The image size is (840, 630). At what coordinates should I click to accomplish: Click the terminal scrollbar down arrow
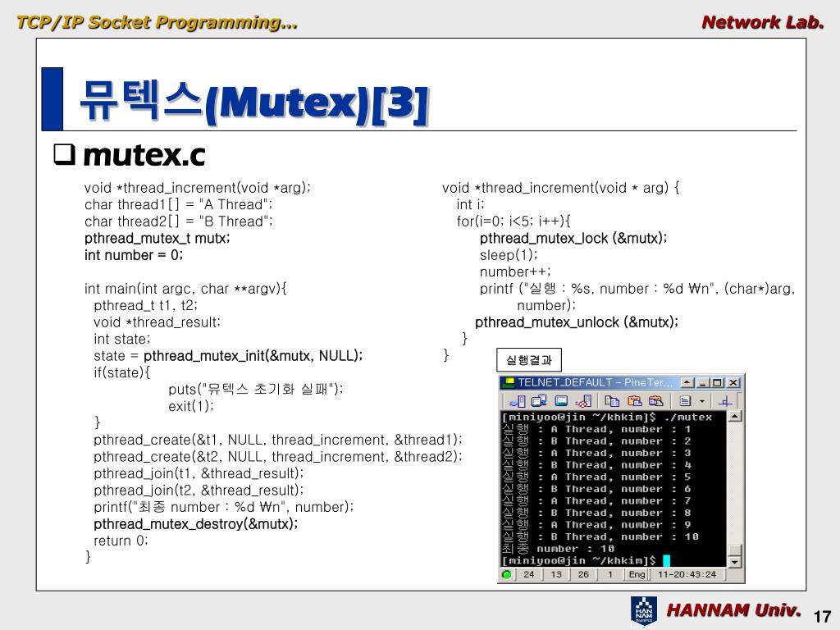pyautogui.click(x=735, y=561)
